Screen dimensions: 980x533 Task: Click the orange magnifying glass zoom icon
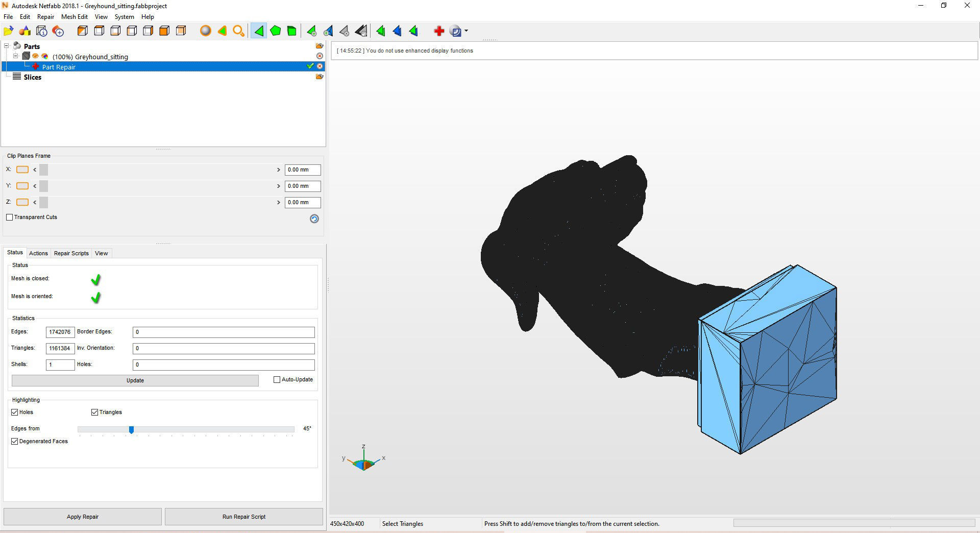coord(238,31)
